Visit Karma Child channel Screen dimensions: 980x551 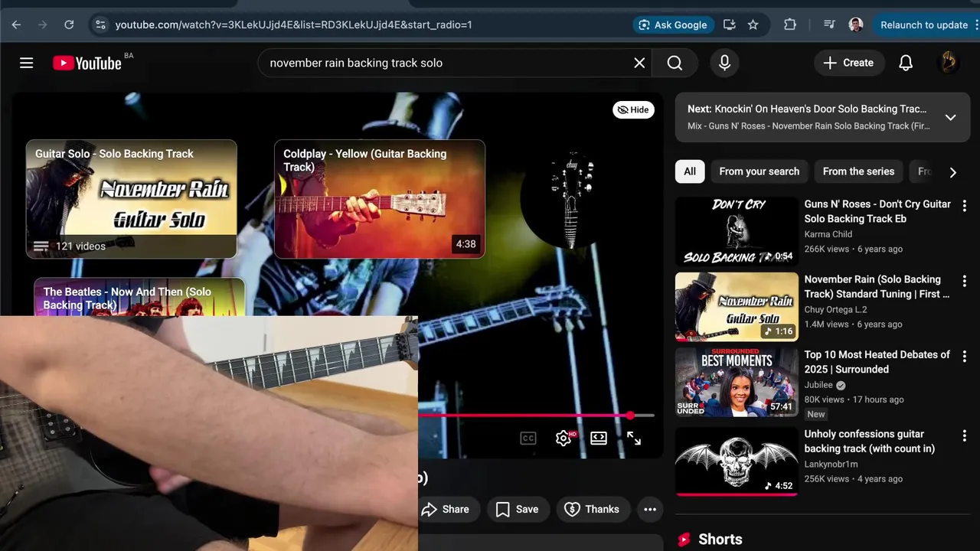[828, 234]
